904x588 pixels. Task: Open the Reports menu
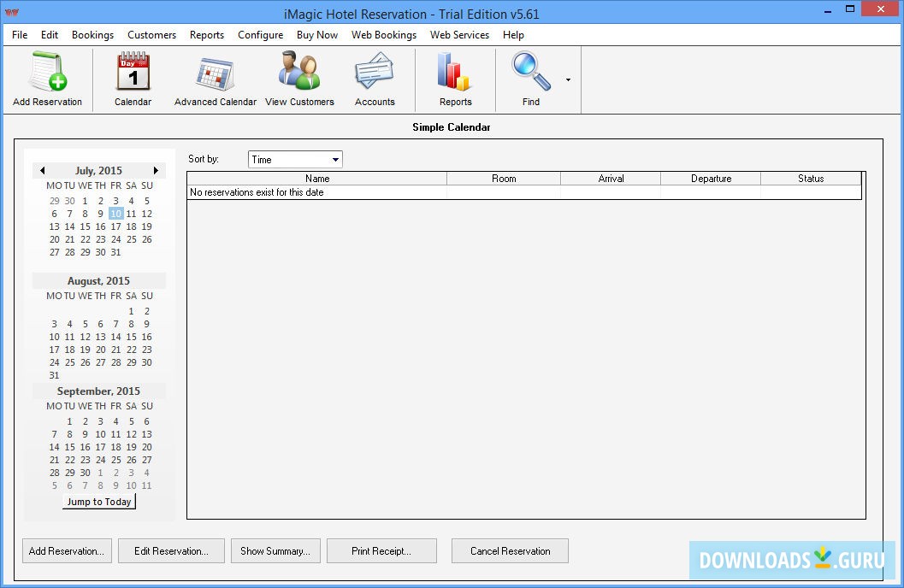(x=207, y=34)
